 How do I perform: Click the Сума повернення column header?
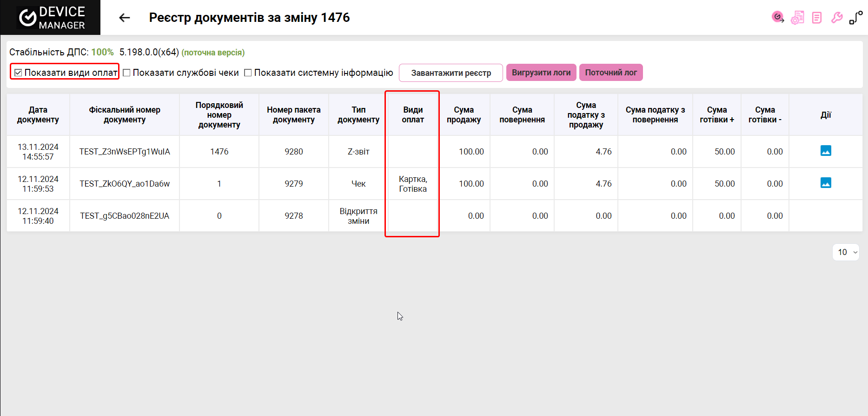522,115
